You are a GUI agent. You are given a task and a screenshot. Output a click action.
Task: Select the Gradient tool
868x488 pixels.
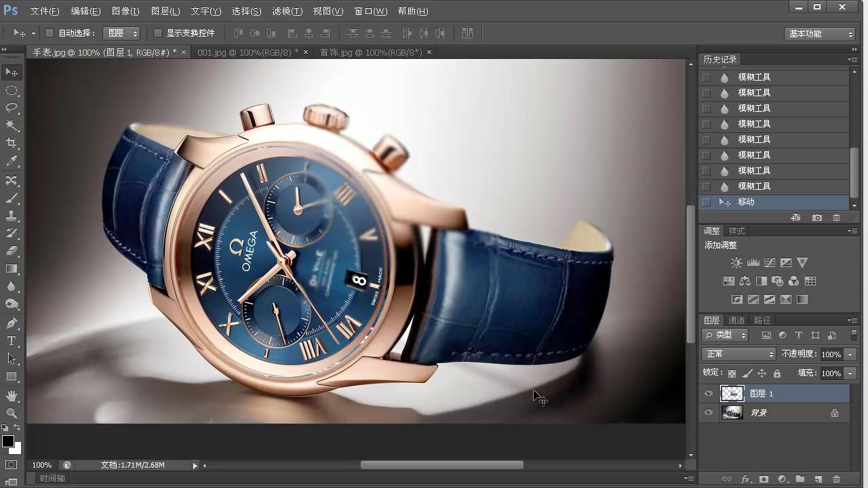click(12, 269)
